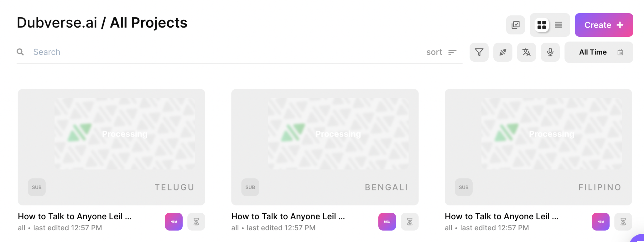This screenshot has width=644, height=242.
Task: Click the NEW badge on Telugu project
Action: (x=174, y=222)
